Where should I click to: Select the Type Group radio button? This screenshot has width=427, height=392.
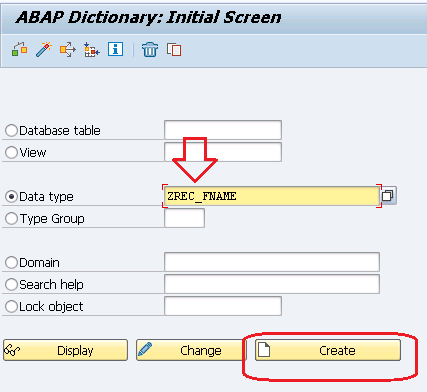(11, 218)
